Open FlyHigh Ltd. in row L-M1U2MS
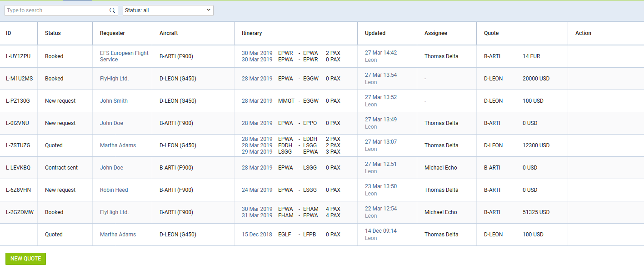The width and height of the screenshot is (644, 270). pos(114,79)
